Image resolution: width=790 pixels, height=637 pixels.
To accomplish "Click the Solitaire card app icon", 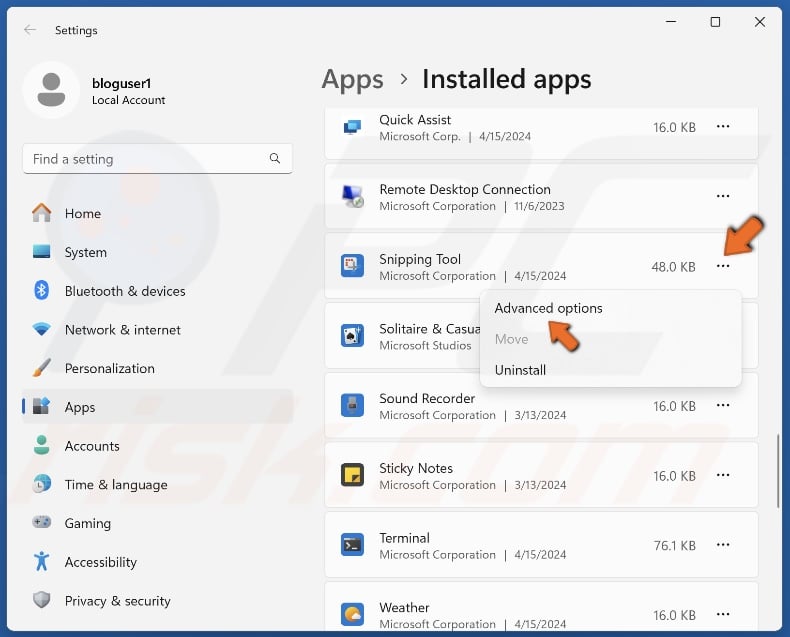I will (352, 335).
